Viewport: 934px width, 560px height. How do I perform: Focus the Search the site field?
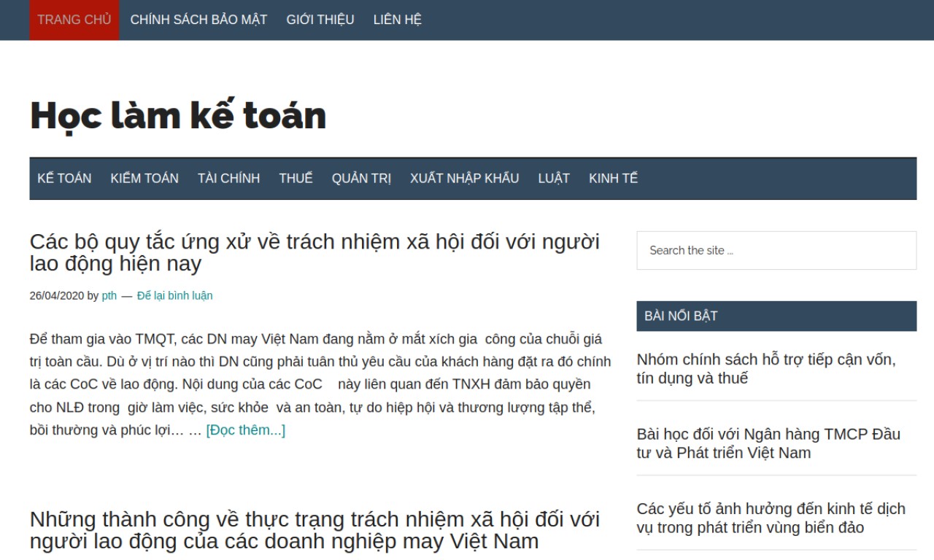[x=776, y=251]
